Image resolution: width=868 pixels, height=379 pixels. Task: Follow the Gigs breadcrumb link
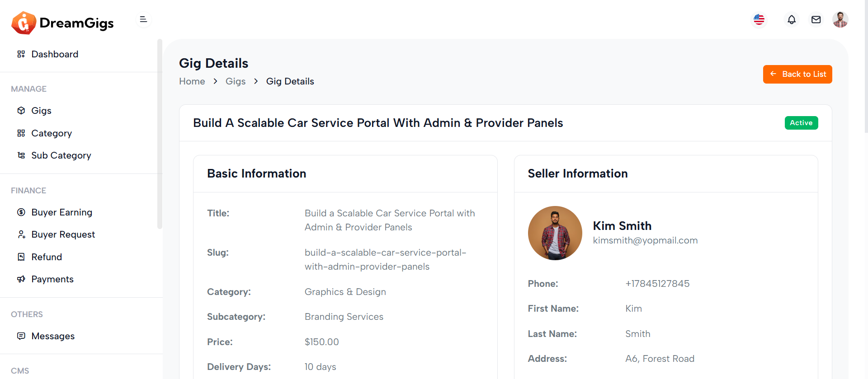point(236,81)
